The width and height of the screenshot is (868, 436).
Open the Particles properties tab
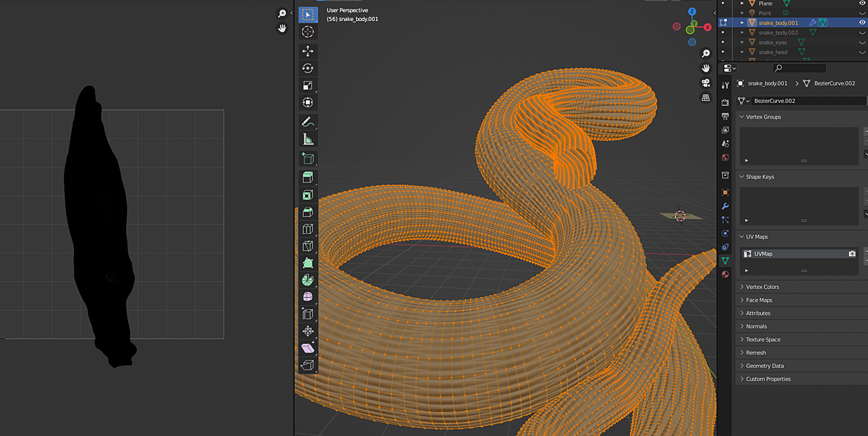coord(725,220)
